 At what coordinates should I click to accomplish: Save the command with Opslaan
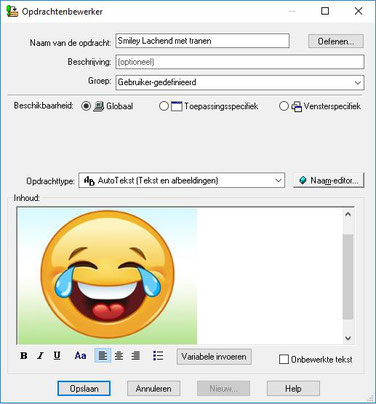84,389
